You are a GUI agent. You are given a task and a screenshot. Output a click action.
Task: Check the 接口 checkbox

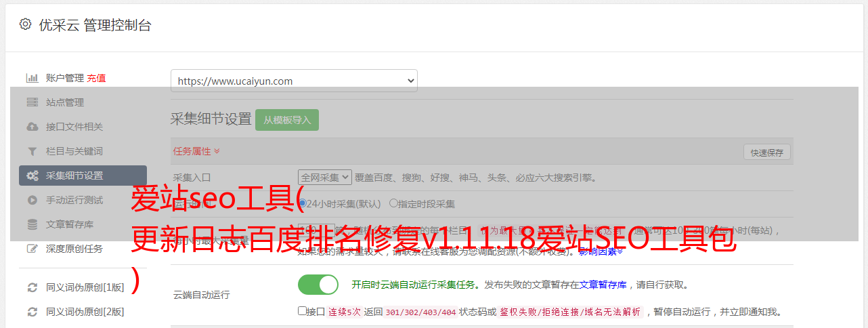click(302, 311)
